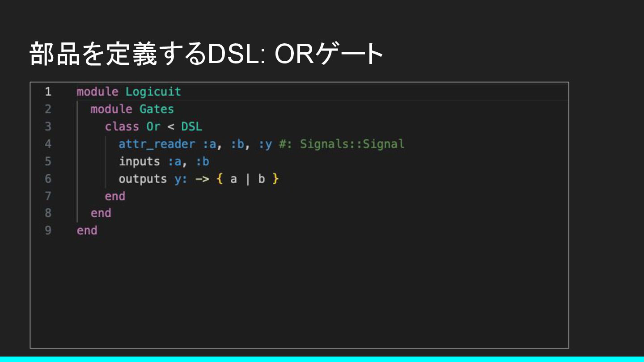Click the 'Signals::Signal' type comment
This screenshot has width=644, height=362.
[x=352, y=144]
